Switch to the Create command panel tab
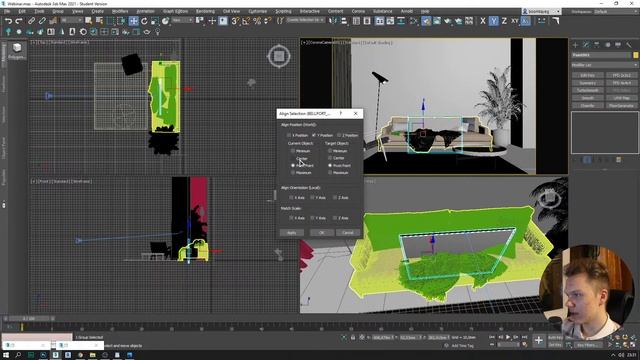Viewport: 640px width, 360px height. [x=576, y=44]
